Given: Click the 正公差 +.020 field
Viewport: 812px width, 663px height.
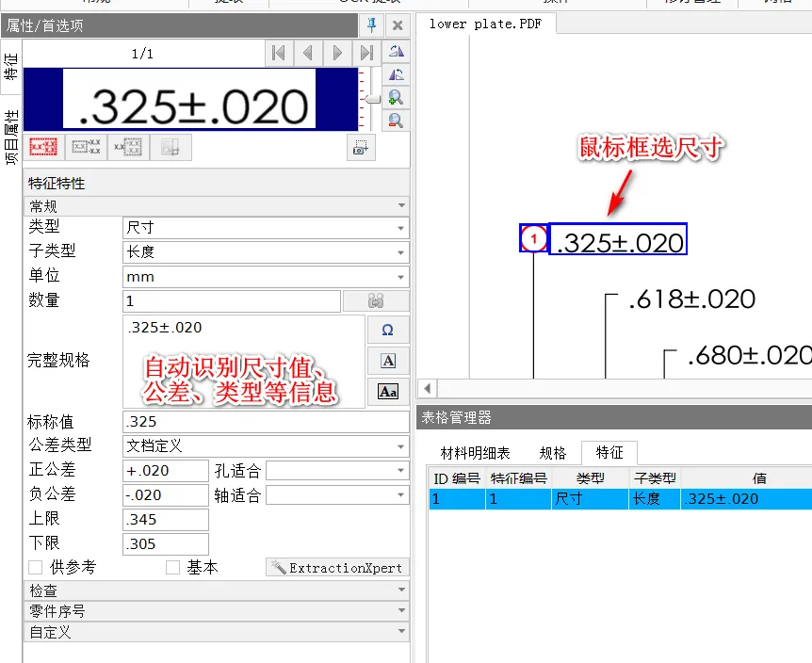Looking at the screenshot, I should click(x=166, y=471).
